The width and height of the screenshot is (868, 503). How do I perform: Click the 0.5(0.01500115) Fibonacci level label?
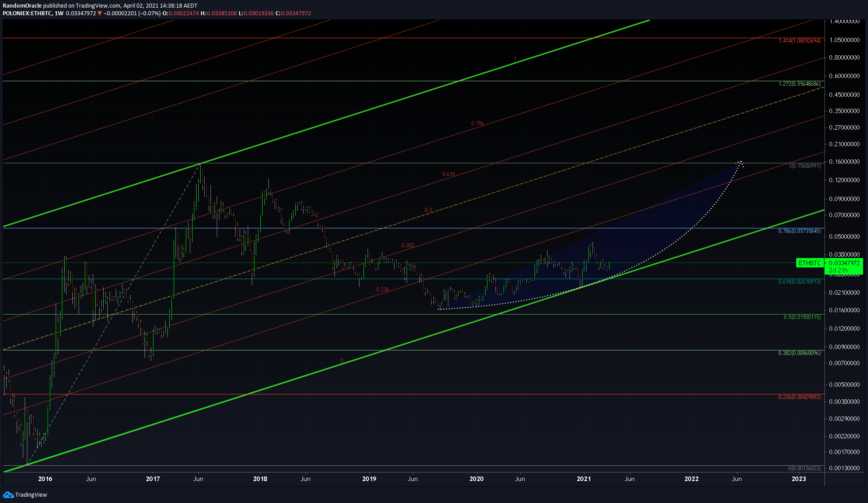click(802, 317)
